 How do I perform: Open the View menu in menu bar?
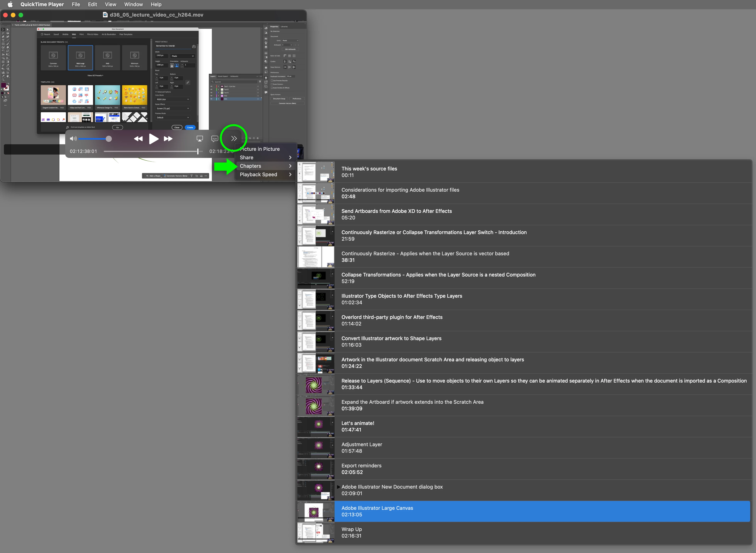pyautogui.click(x=110, y=4)
